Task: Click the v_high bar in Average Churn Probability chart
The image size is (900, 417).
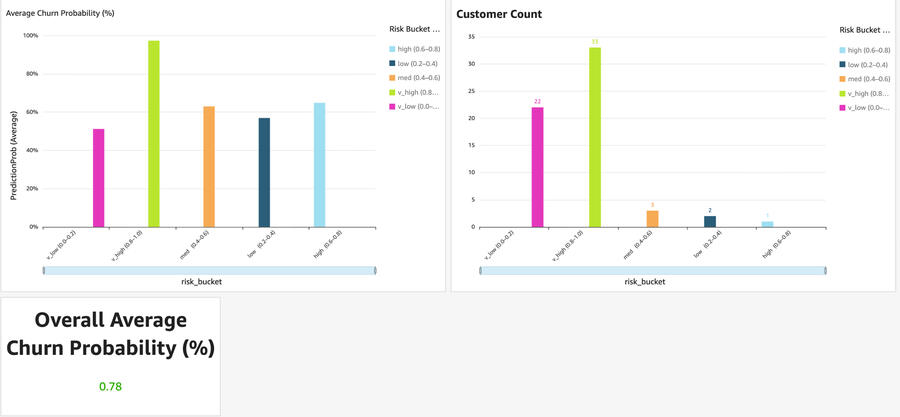Action: [154, 134]
